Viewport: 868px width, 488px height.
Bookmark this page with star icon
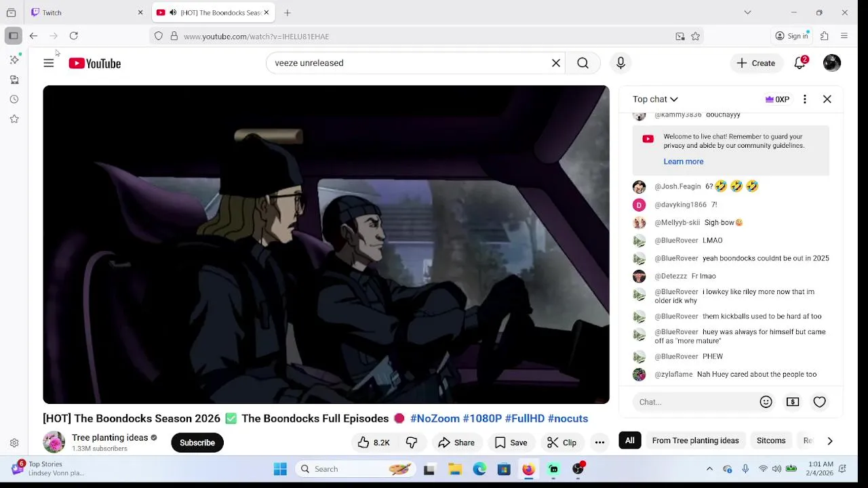695,37
